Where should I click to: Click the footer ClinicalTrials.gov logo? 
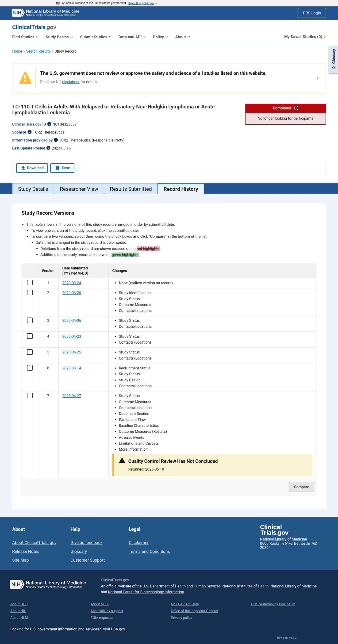coord(274,530)
